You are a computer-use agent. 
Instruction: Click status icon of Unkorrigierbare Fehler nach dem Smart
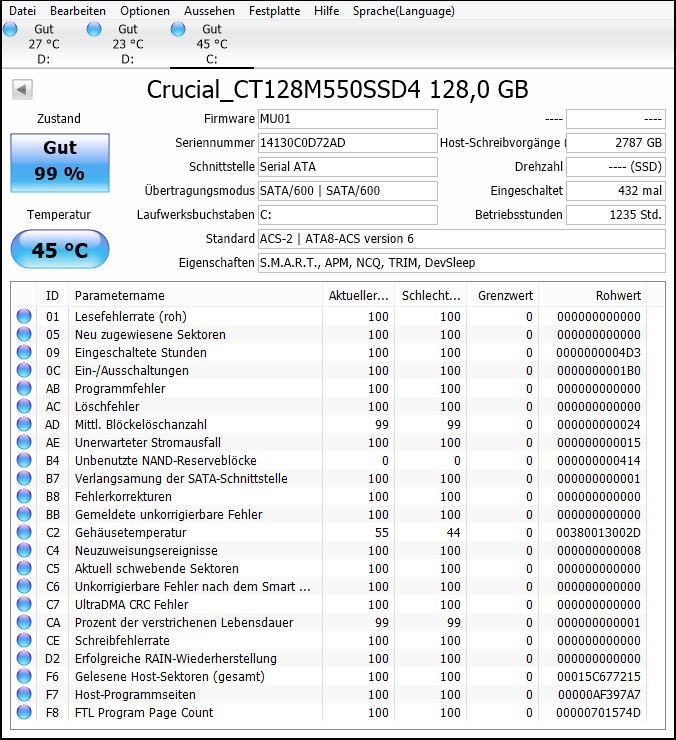coord(24,586)
